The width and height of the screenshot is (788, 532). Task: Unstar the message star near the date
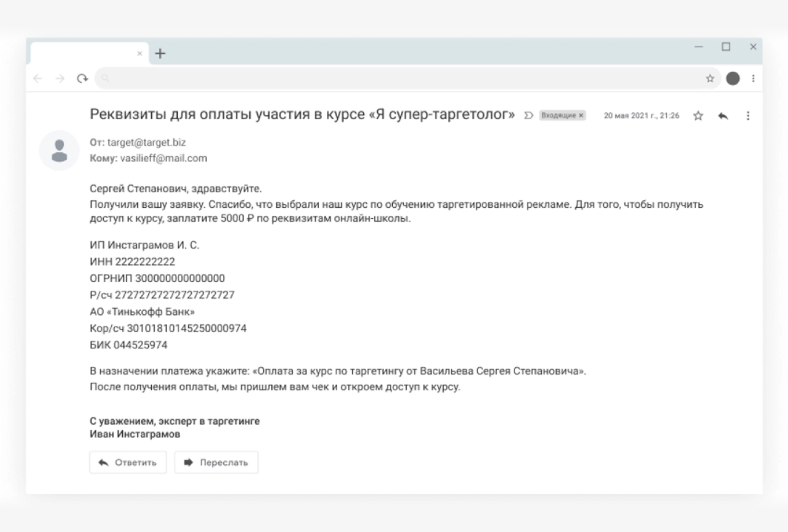tap(698, 116)
